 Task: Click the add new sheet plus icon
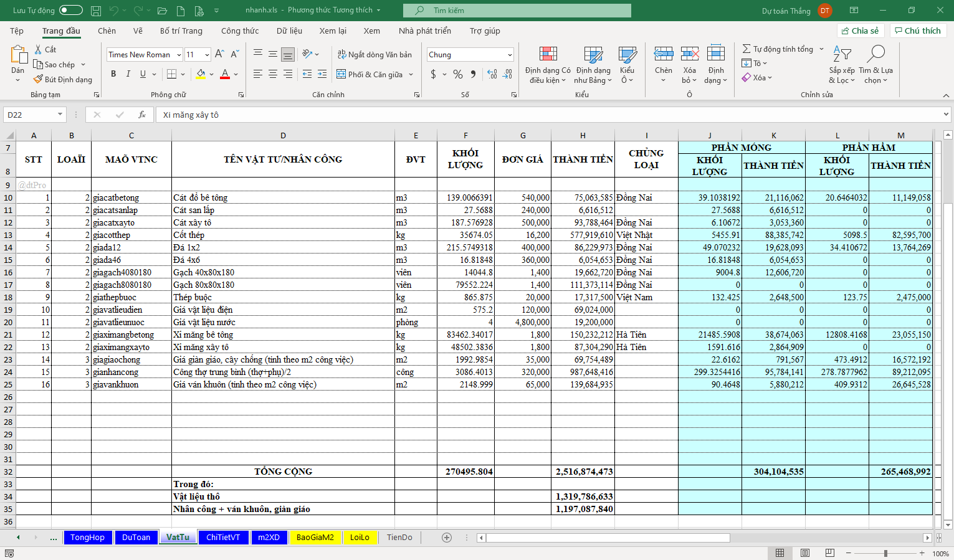point(446,538)
